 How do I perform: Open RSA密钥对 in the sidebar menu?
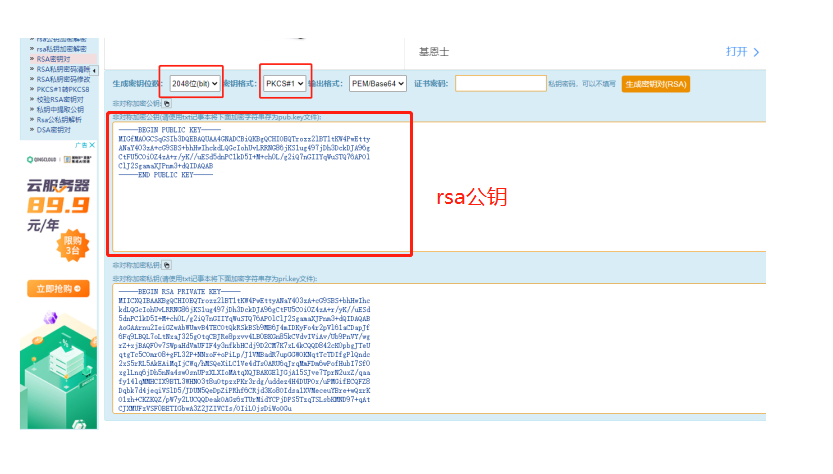tap(54, 59)
